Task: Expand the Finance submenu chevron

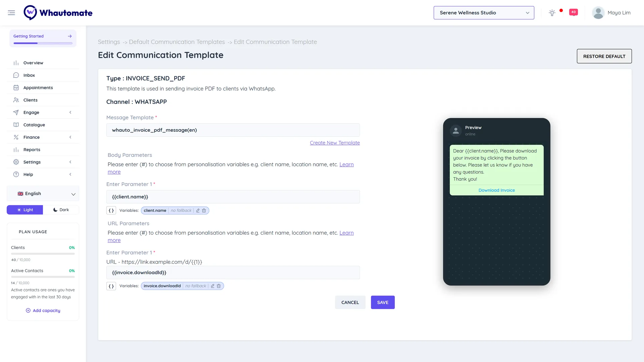Action: [x=70, y=137]
